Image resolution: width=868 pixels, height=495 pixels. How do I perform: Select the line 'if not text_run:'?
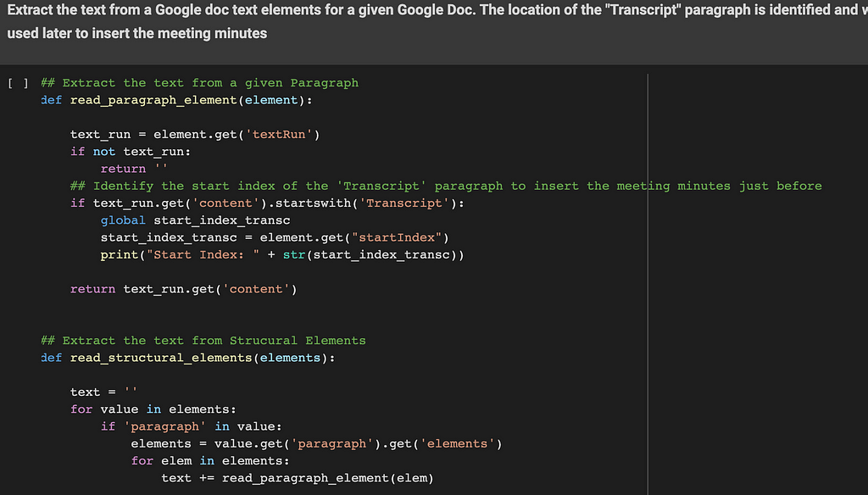coord(131,152)
